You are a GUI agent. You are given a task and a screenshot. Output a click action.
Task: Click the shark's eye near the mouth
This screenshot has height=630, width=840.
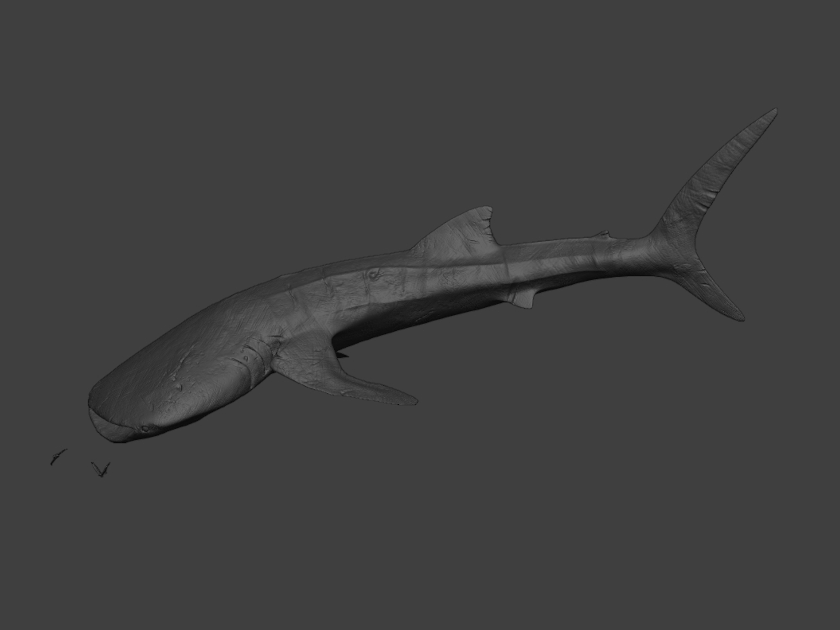coord(145,429)
